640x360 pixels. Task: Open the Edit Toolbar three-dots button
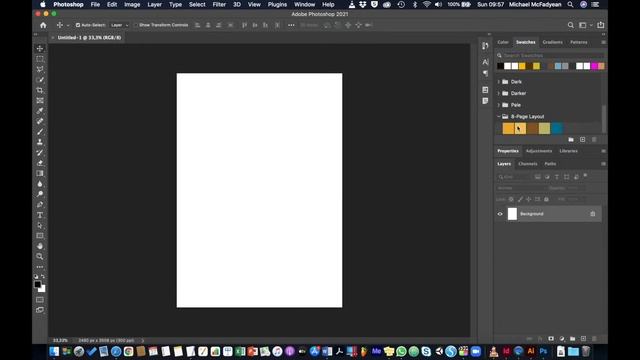[40, 267]
